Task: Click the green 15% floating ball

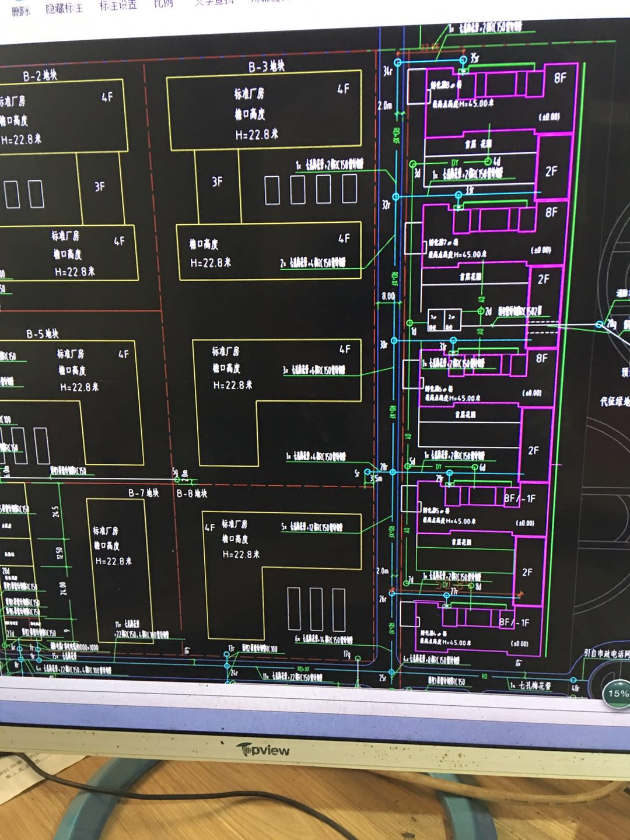Action: coord(617,693)
